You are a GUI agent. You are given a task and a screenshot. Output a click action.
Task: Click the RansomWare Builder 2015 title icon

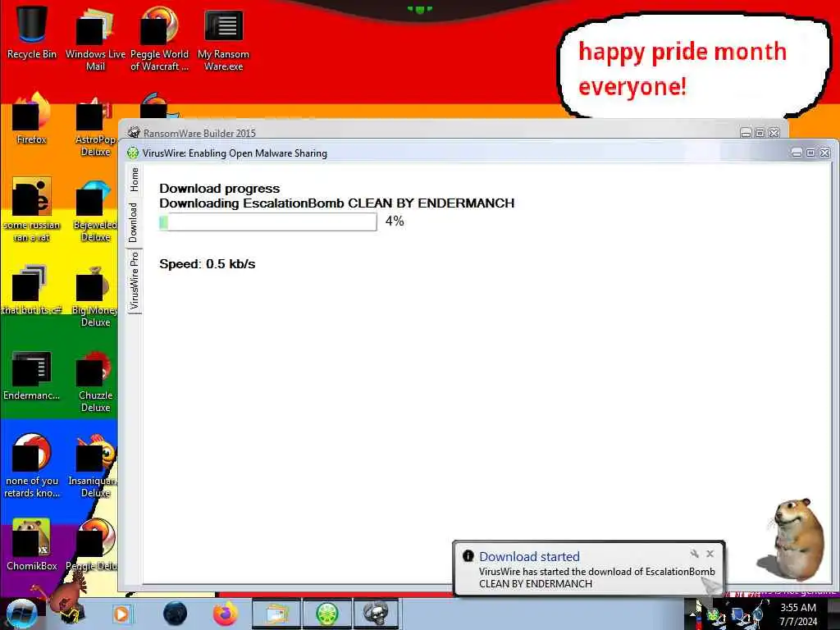point(134,132)
